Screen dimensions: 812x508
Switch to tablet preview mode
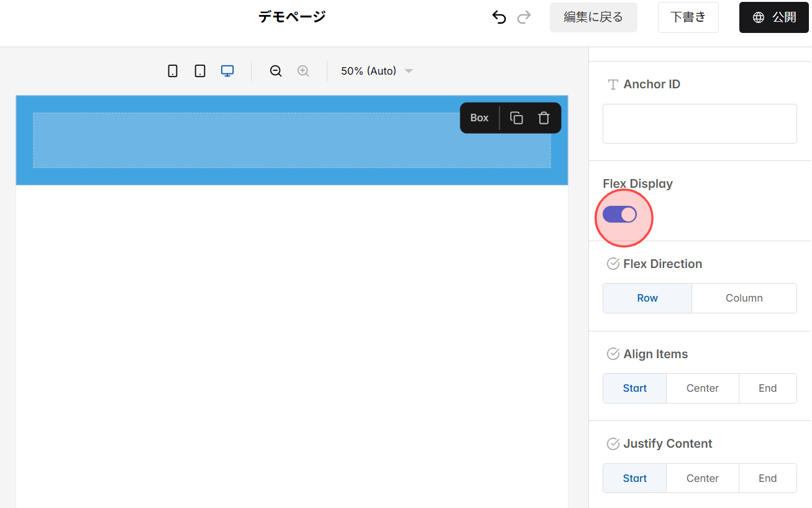[x=199, y=70]
